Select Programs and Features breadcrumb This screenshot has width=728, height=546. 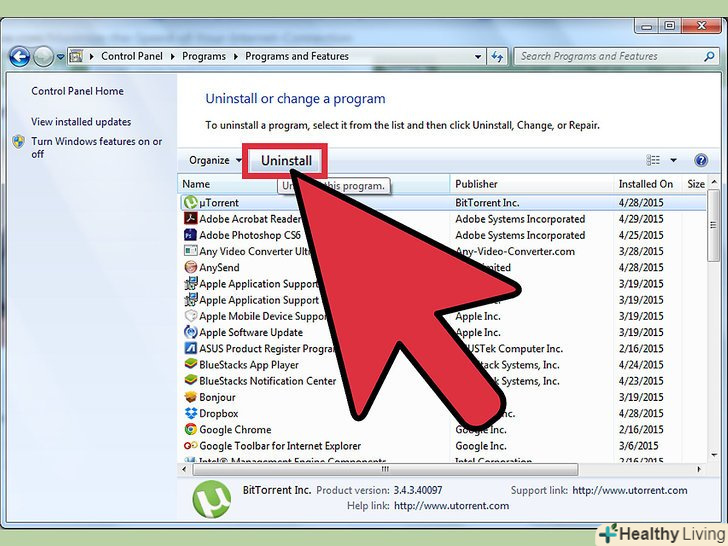click(x=297, y=56)
